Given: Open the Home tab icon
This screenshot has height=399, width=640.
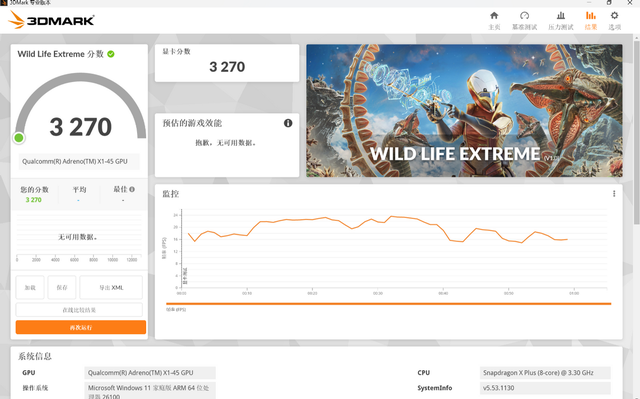Looking at the screenshot, I should pos(494,16).
